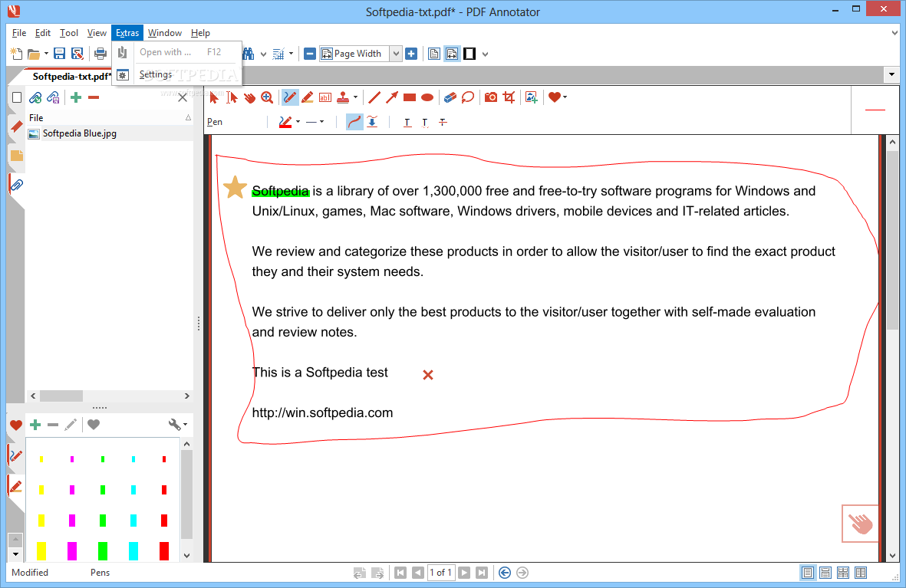Click the Zoom In plus button
Viewport: 906px width, 588px height.
[x=411, y=54]
